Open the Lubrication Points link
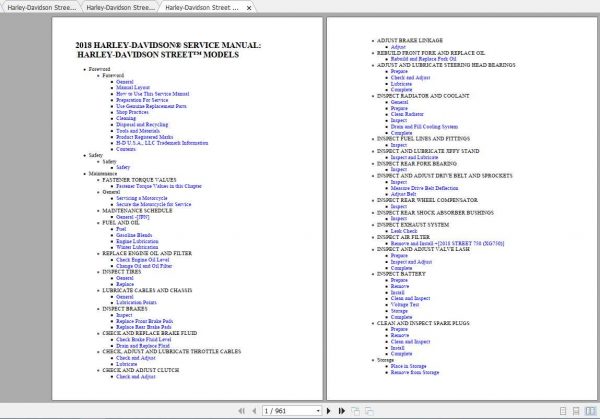This screenshot has height=419, width=600. click(136, 302)
